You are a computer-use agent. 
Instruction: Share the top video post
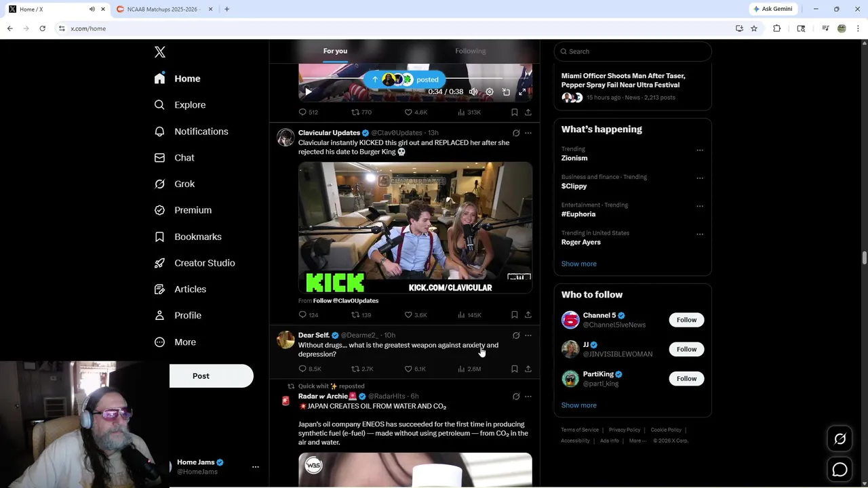point(528,113)
